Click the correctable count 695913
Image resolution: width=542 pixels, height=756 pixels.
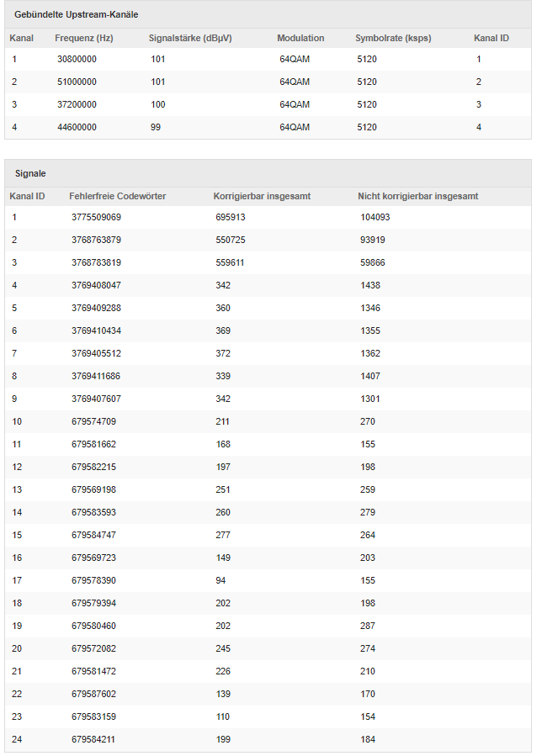pyautogui.click(x=230, y=218)
